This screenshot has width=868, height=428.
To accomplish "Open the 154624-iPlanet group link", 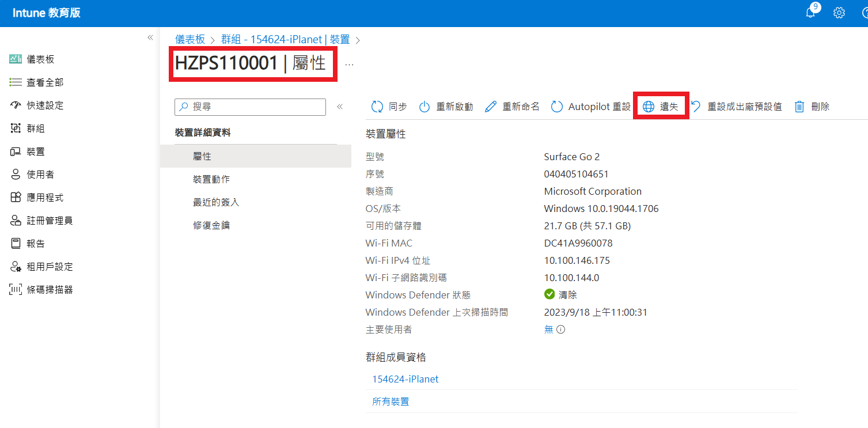I will pyautogui.click(x=405, y=379).
